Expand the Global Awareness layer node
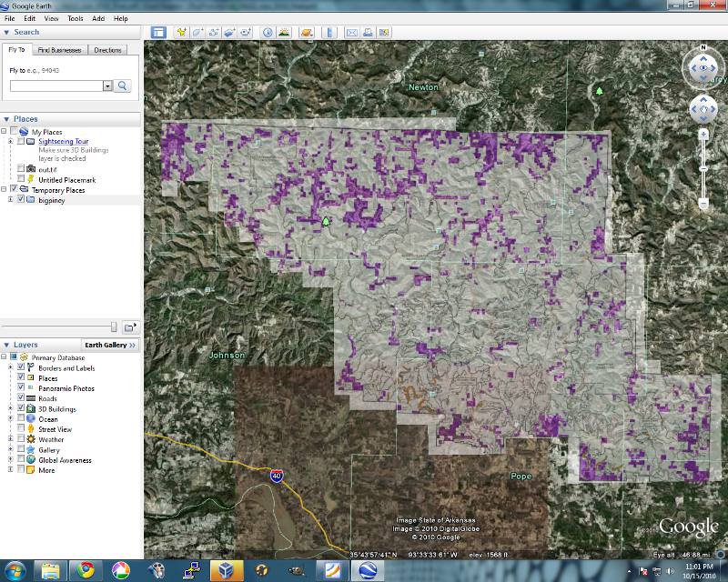The height and width of the screenshot is (582, 728). coord(11,459)
